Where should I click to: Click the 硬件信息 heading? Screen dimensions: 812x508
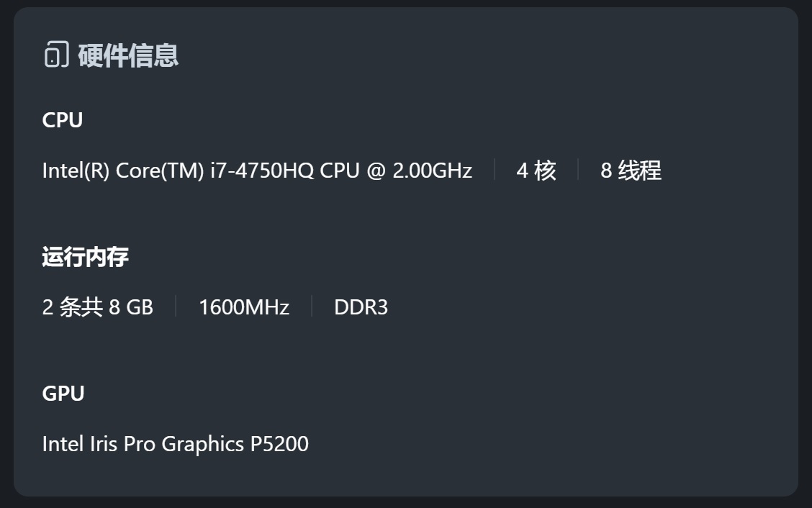(128, 55)
